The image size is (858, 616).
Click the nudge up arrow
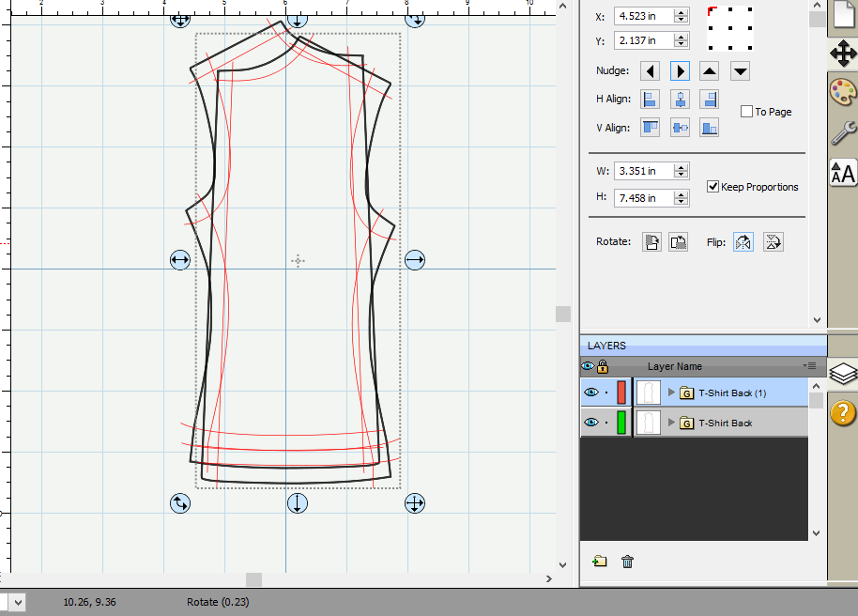coord(710,71)
